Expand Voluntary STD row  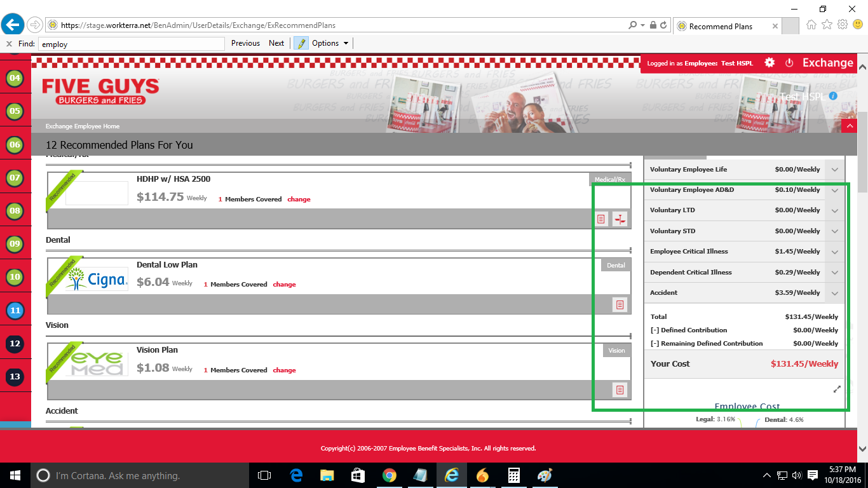tap(835, 231)
